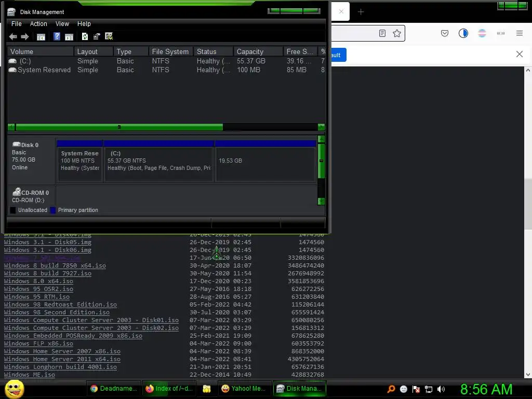
Task: Open Windows 8 build 7927.iso link
Action: [x=47, y=273]
